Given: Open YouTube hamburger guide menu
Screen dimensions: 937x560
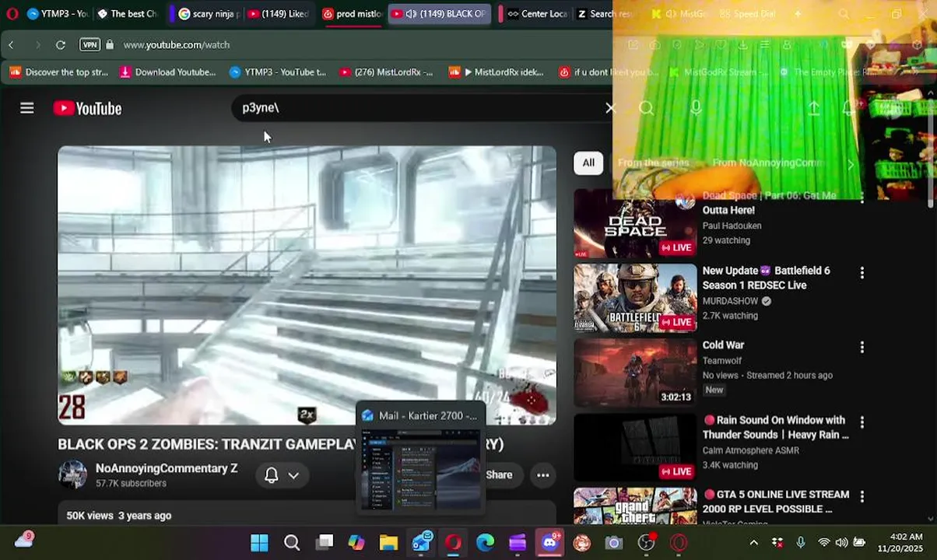Looking at the screenshot, I should click(x=27, y=108).
